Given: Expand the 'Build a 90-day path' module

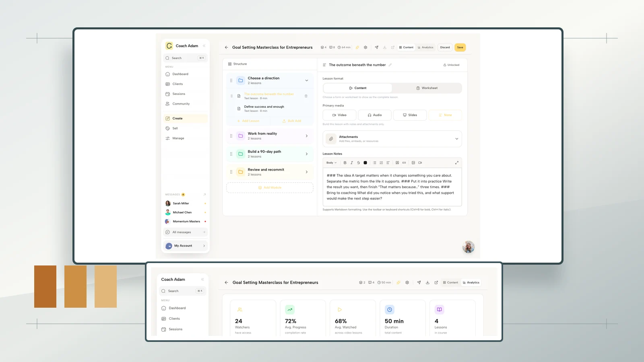Looking at the screenshot, I should pos(307,154).
